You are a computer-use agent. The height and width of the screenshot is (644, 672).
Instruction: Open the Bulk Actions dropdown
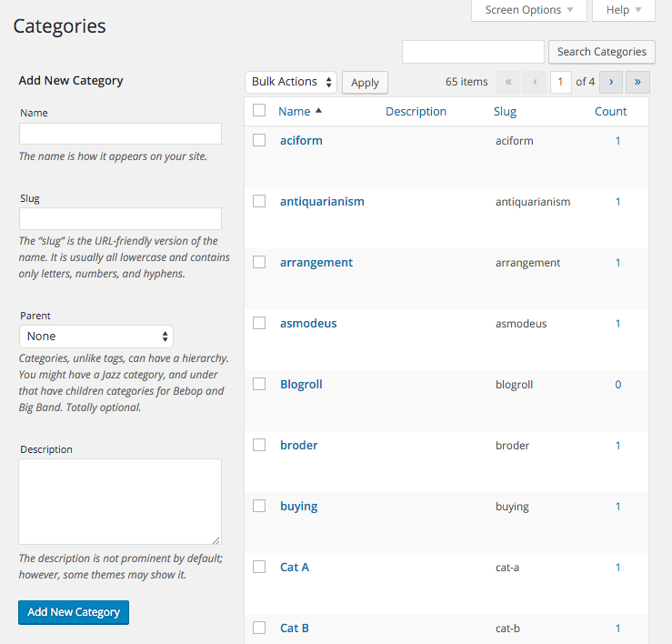pos(290,82)
